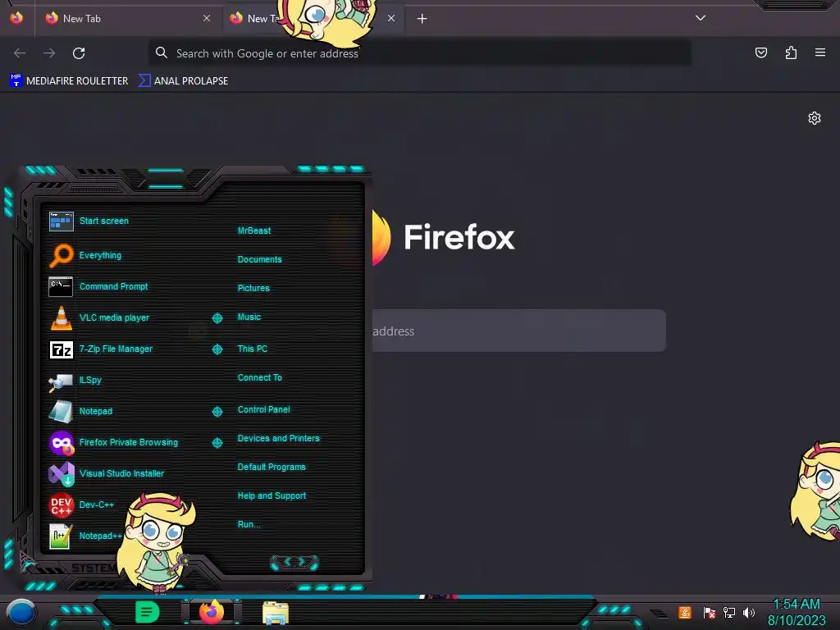Open 7-Zip File Manager

point(100,349)
